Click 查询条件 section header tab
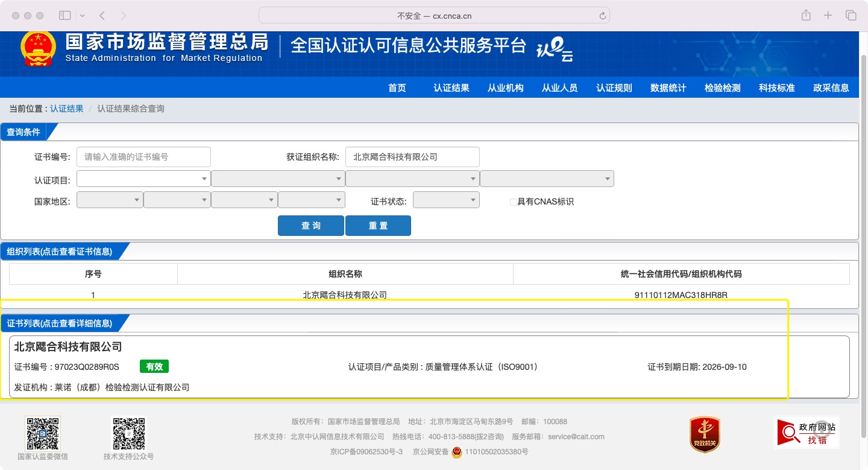 (28, 132)
